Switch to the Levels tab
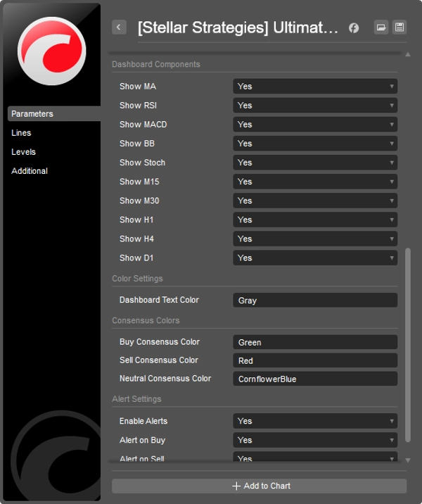 coord(23,152)
